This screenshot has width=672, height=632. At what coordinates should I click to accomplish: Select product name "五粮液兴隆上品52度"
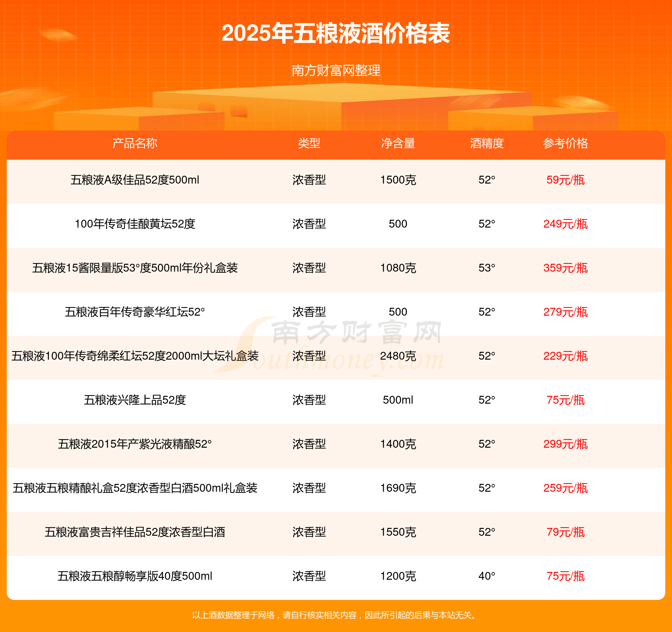(x=135, y=400)
